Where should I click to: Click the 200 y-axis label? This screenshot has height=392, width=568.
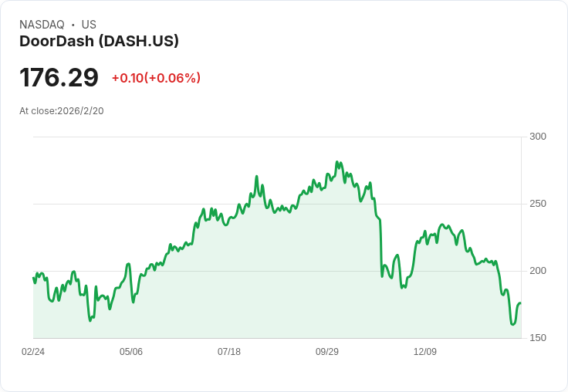(x=538, y=271)
